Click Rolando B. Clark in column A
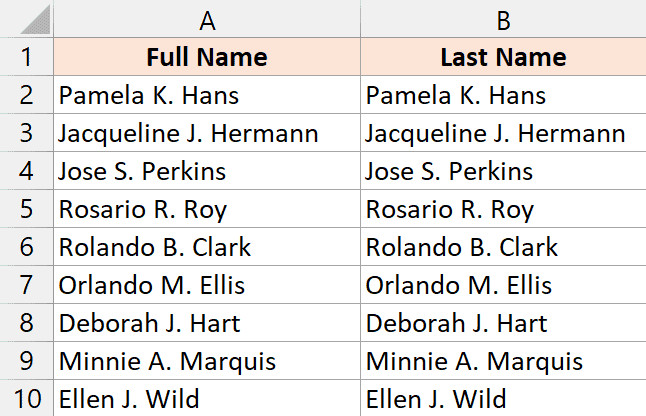This screenshot has height=416, width=646. (155, 248)
